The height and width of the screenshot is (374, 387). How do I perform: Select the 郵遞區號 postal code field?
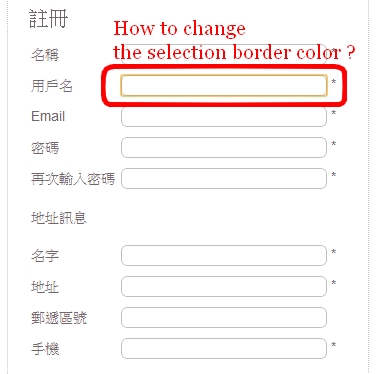224,317
